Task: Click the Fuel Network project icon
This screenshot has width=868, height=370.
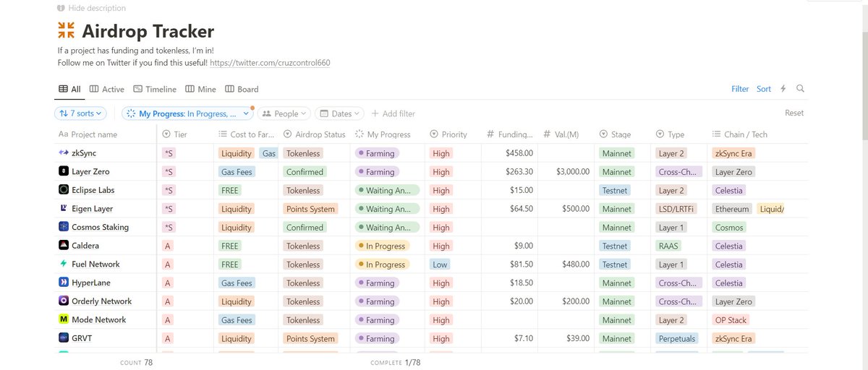Action: 64,264
